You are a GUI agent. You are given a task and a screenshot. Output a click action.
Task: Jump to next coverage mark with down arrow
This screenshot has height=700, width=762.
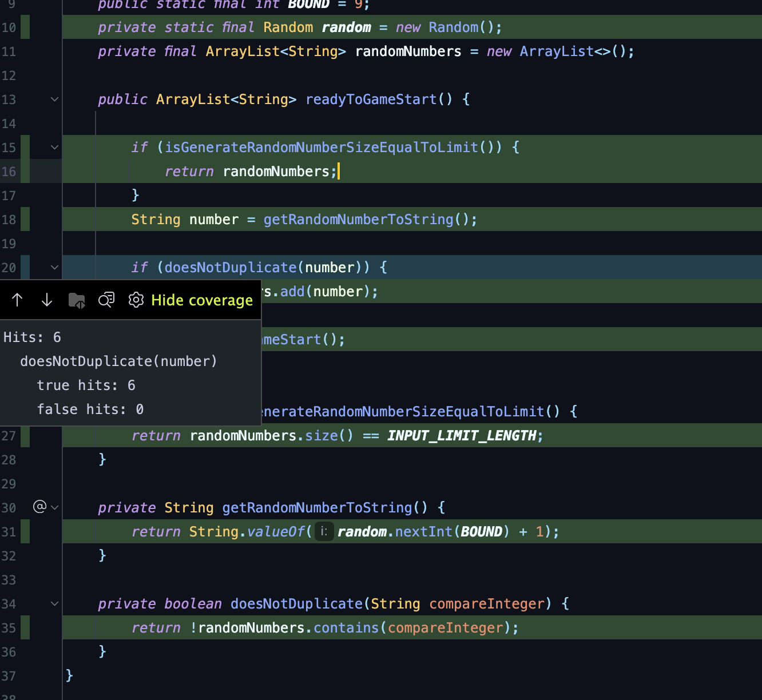pos(47,300)
